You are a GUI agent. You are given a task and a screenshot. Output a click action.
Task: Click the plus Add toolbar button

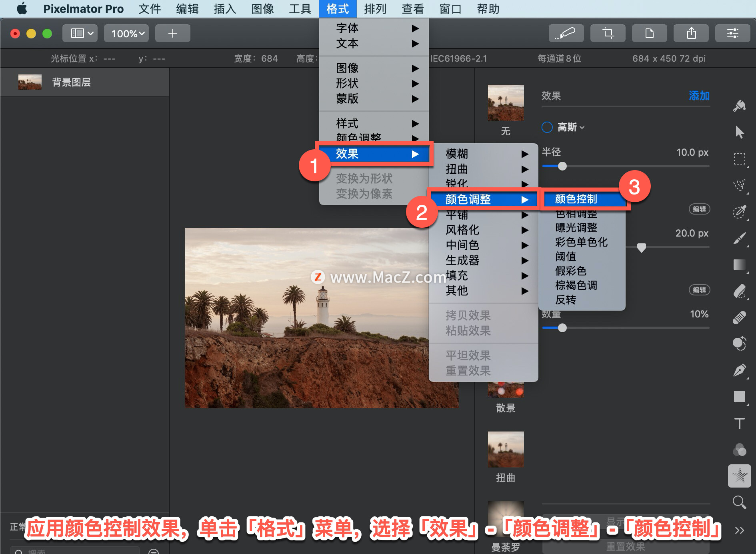[172, 33]
